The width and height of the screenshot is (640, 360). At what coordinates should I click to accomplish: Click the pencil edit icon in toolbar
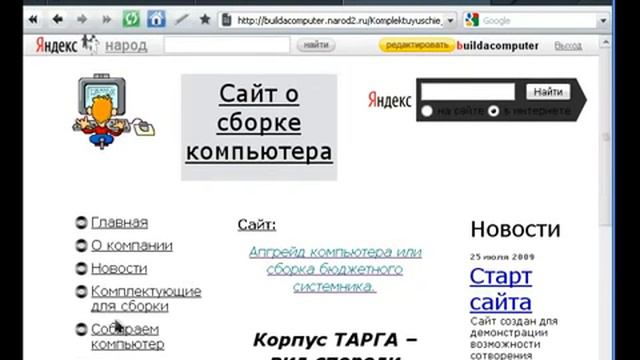[182, 19]
